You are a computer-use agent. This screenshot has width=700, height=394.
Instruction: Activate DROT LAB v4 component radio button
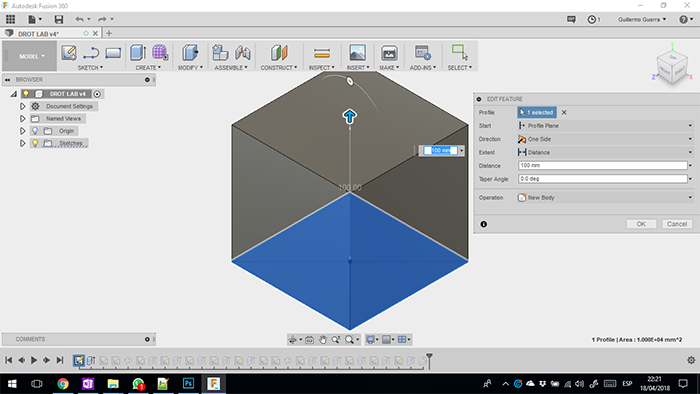[97, 94]
